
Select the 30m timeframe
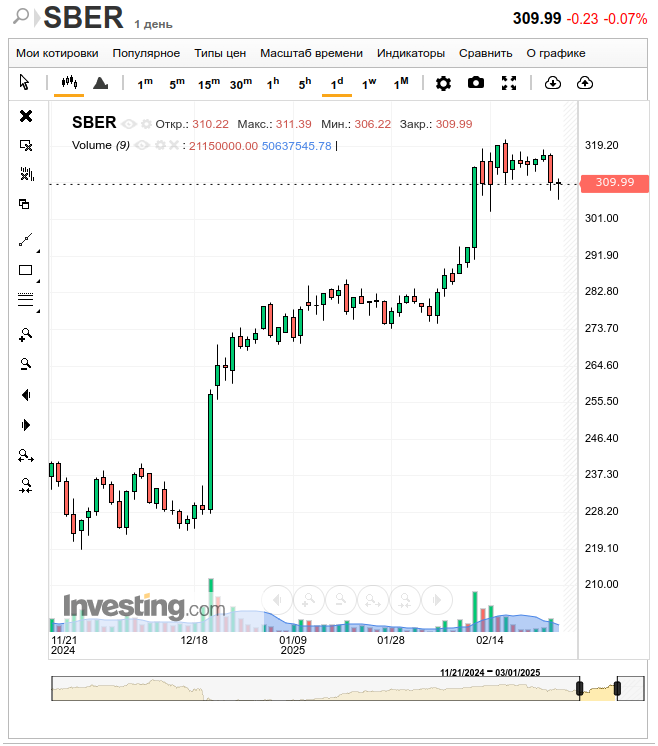point(241,84)
